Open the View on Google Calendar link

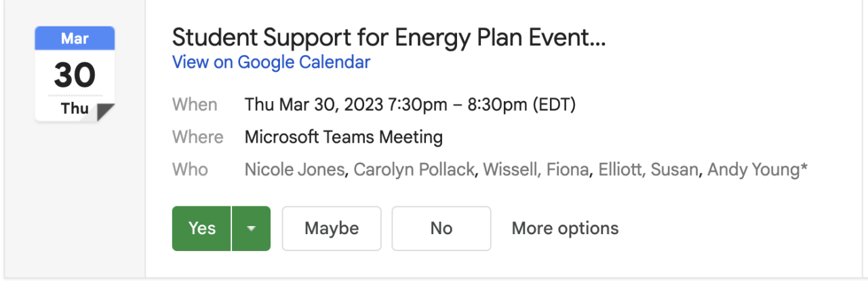[x=271, y=62]
